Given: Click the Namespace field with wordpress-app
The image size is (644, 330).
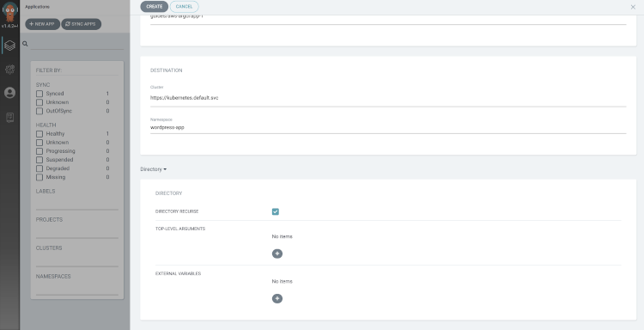Looking at the screenshot, I should (x=388, y=128).
